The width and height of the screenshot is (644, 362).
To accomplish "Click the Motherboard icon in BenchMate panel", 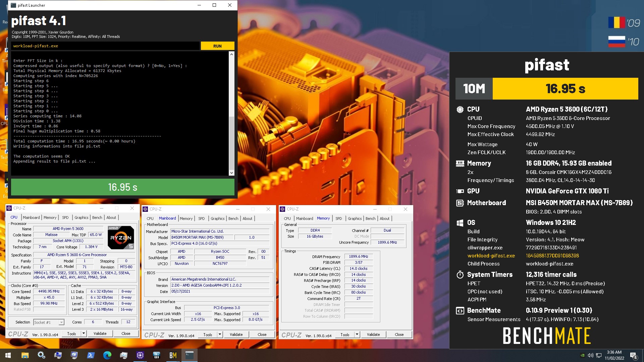I will 460,203.
